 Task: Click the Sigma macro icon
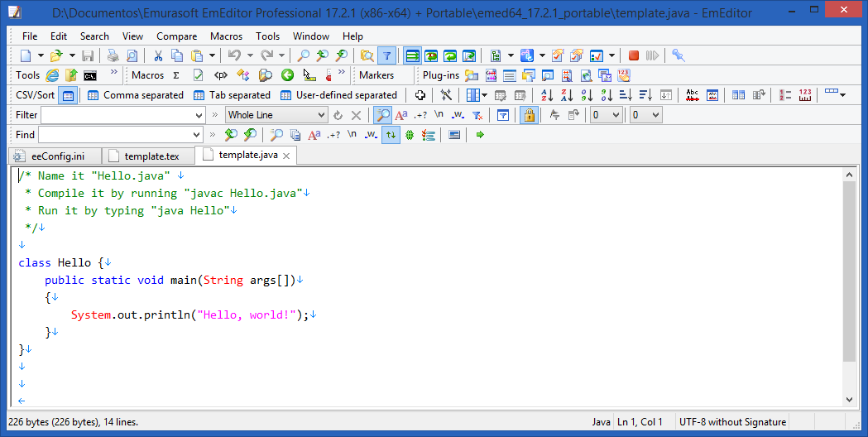point(176,75)
